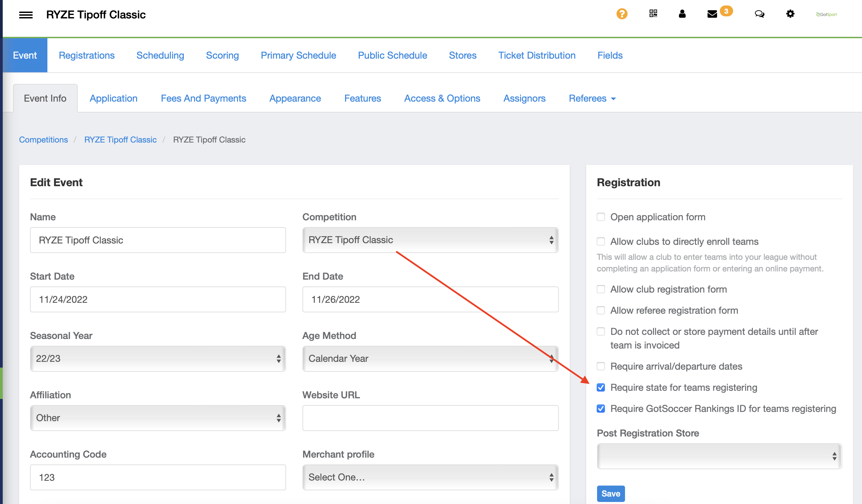
Task: Open the Seasonal Year dropdown
Action: tap(158, 359)
